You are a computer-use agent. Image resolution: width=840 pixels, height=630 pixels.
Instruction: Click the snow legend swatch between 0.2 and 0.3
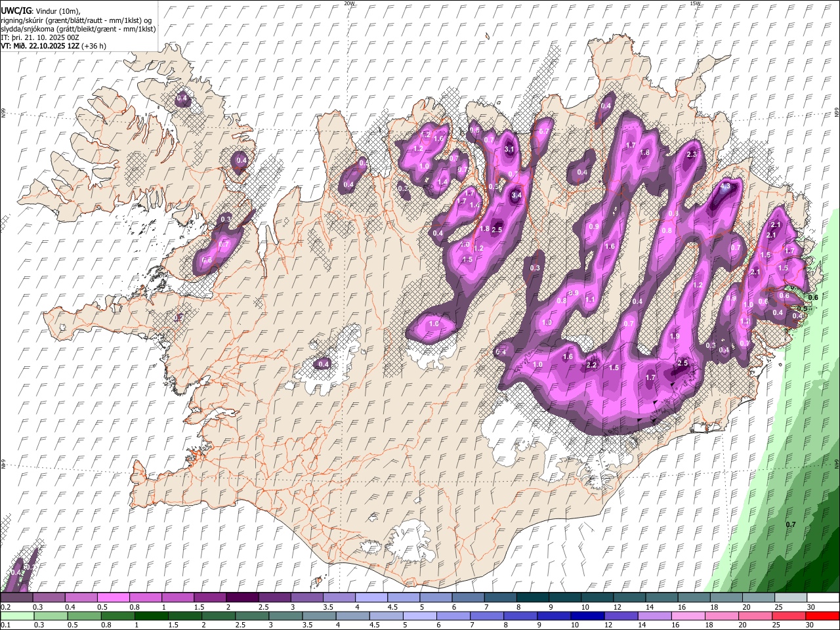click(16, 597)
